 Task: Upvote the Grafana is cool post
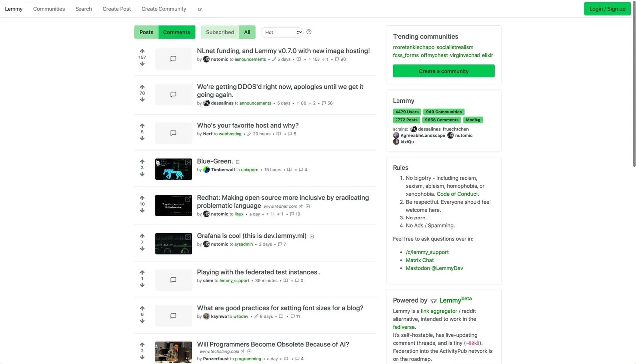(142, 236)
